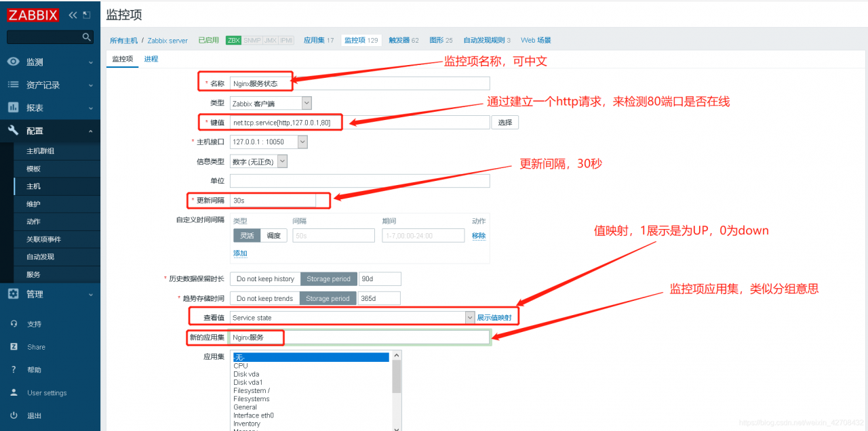Click the wrench icon for 配置
868x431 pixels.
pyautogui.click(x=13, y=130)
